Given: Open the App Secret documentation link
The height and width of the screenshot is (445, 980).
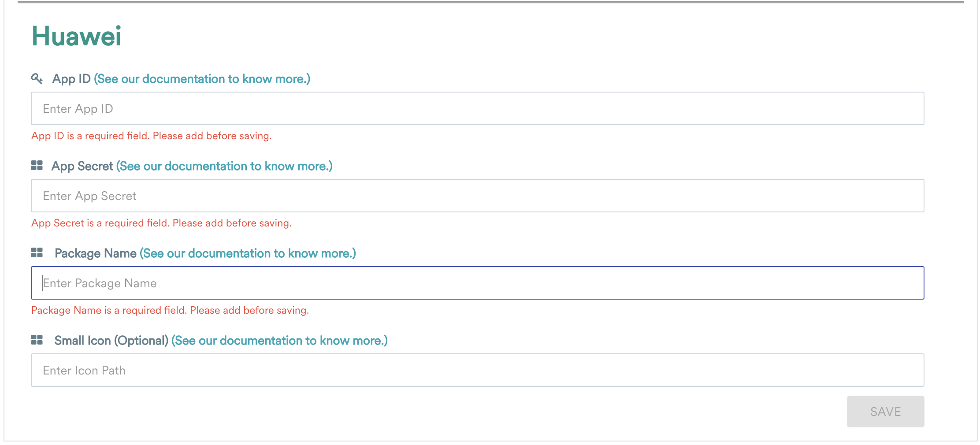Looking at the screenshot, I should 224,166.
